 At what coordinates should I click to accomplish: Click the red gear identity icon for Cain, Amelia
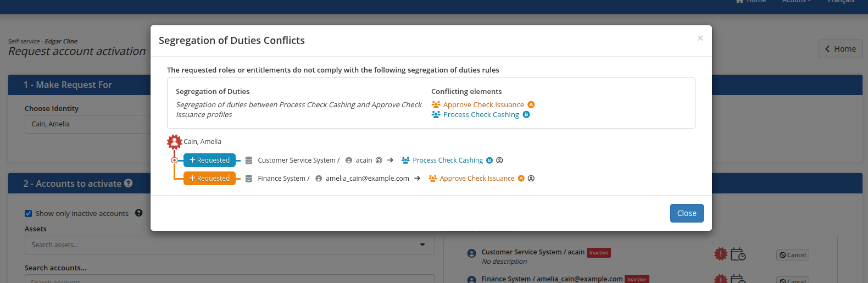pyautogui.click(x=175, y=142)
